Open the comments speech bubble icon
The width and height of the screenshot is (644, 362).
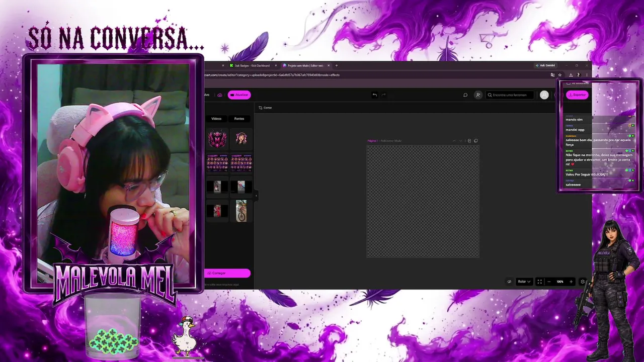click(465, 95)
